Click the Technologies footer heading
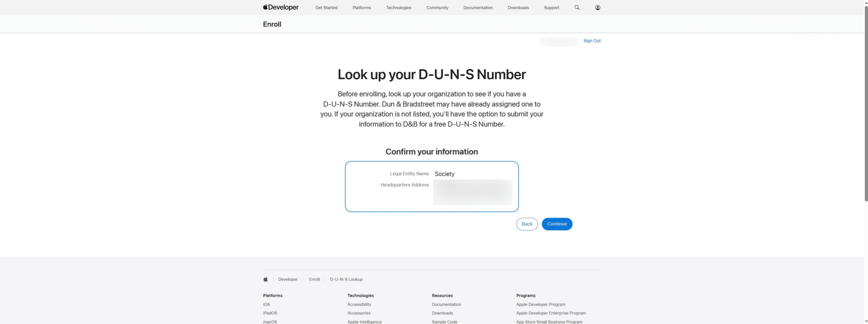This screenshot has width=868, height=324. coord(360,295)
